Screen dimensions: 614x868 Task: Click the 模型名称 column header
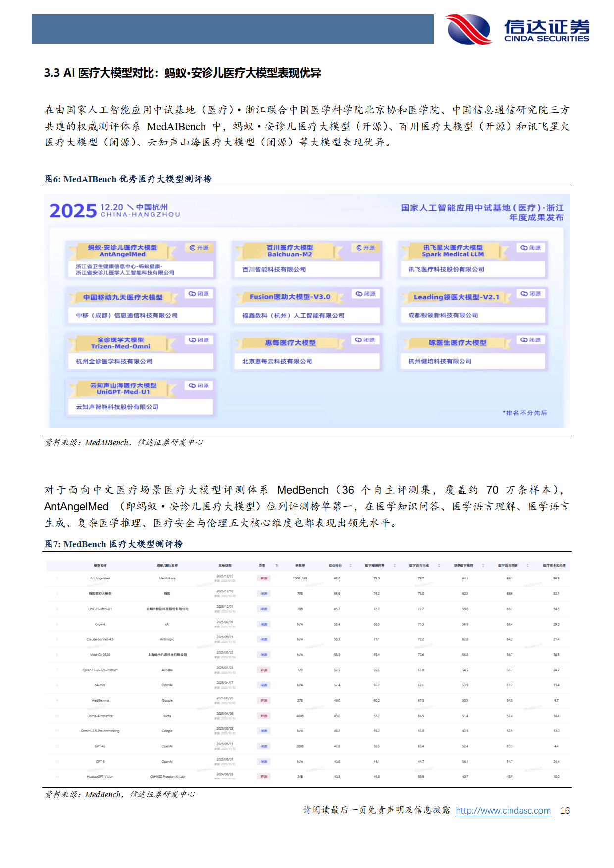click(x=100, y=565)
